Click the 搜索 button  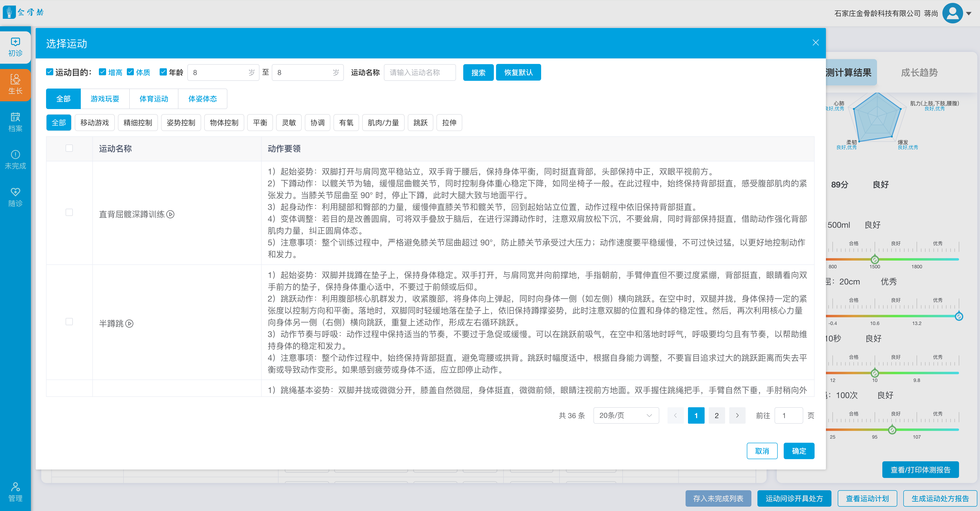tap(478, 72)
